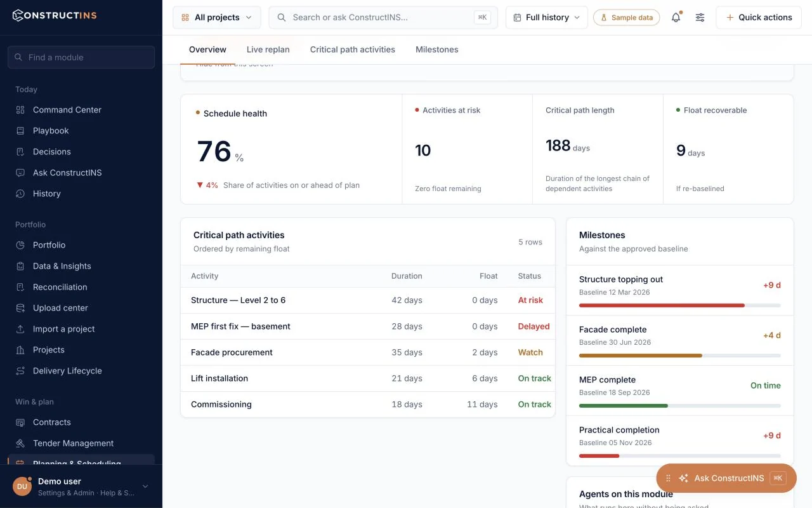Click the Data & Insights icon
The height and width of the screenshot is (508, 812).
[20, 266]
